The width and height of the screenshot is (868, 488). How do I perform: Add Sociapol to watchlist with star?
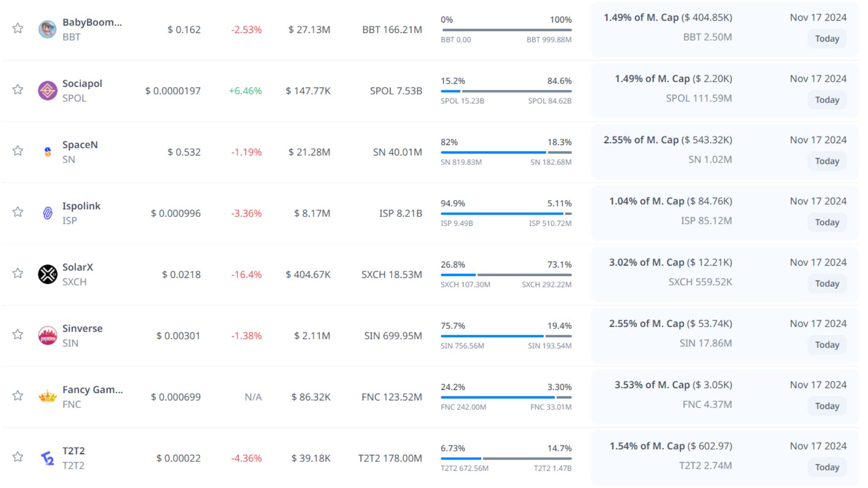point(18,89)
